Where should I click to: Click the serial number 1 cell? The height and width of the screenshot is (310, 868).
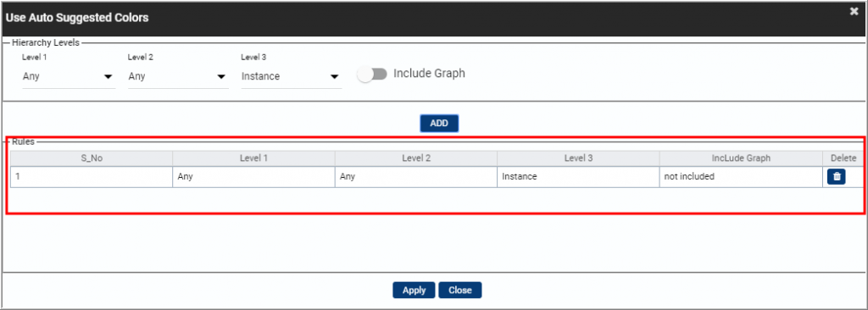[x=92, y=177]
